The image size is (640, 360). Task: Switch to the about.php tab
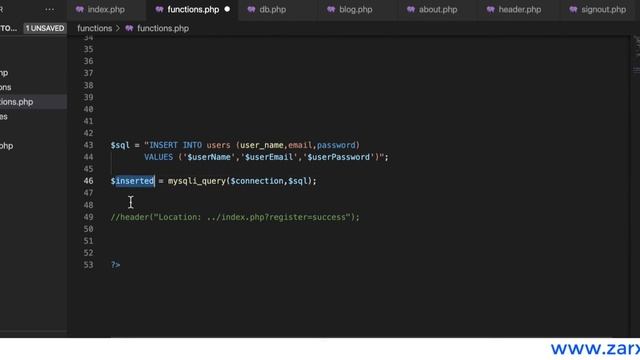tap(438, 9)
